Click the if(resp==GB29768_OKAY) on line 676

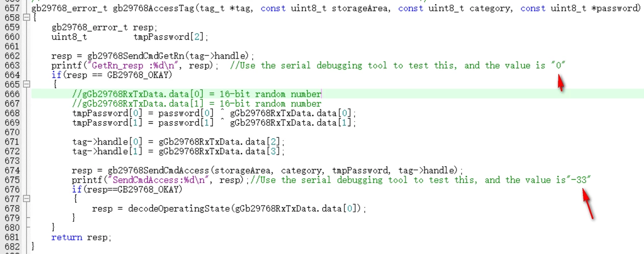(127, 190)
